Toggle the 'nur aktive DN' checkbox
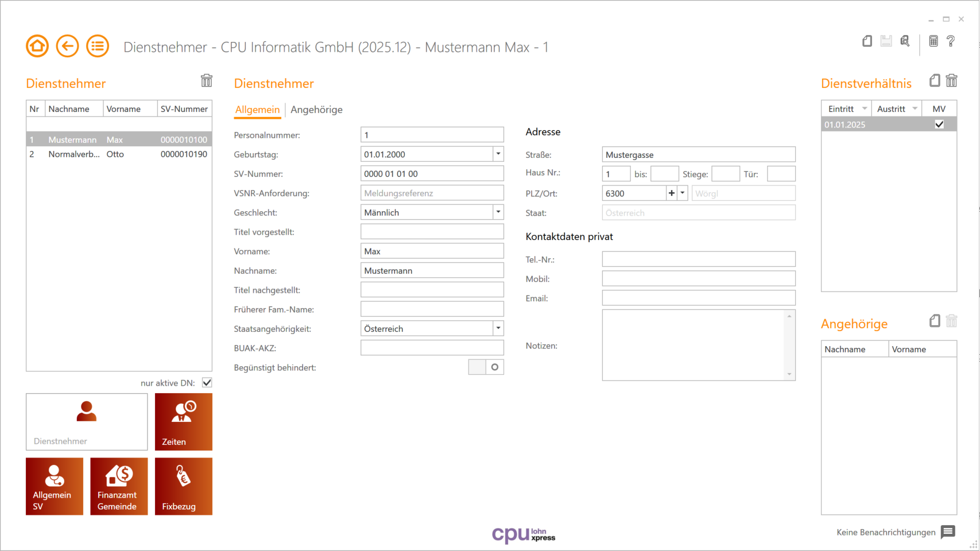Screen dimensions: 980x551 (206, 382)
